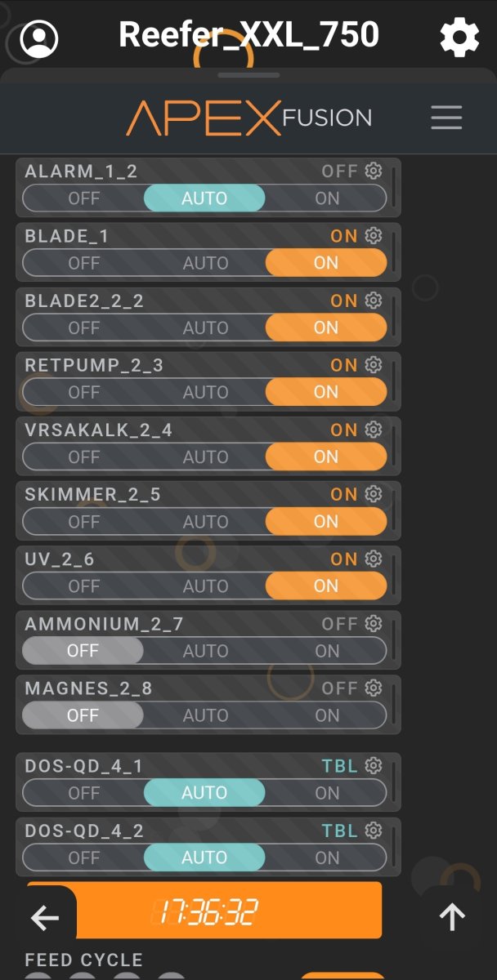This screenshot has height=980, width=497.
Task: Open RETPUMP_2_3 gear settings
Action: click(374, 365)
